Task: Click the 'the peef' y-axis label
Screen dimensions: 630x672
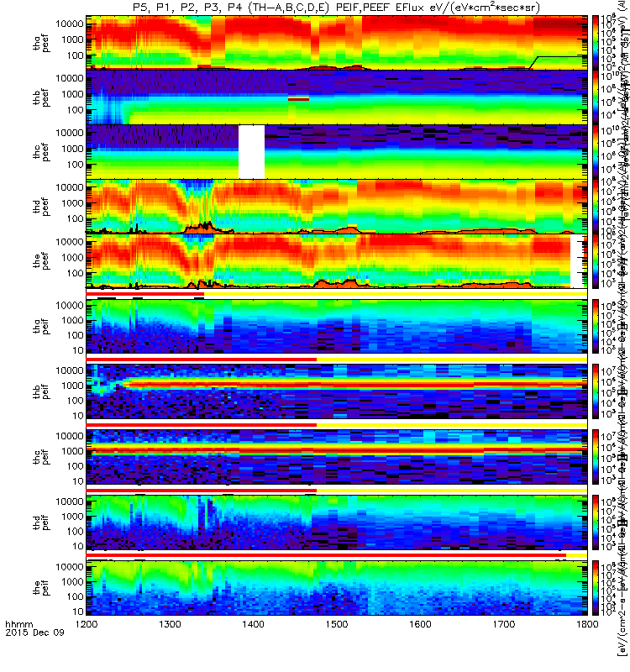Action: [x=41, y=261]
